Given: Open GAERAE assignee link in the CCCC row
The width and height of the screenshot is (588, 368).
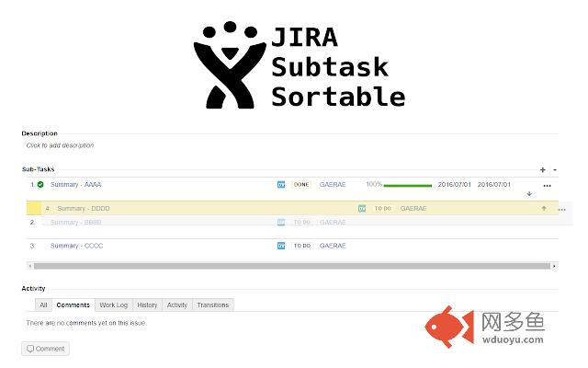Looking at the screenshot, I should tap(333, 246).
